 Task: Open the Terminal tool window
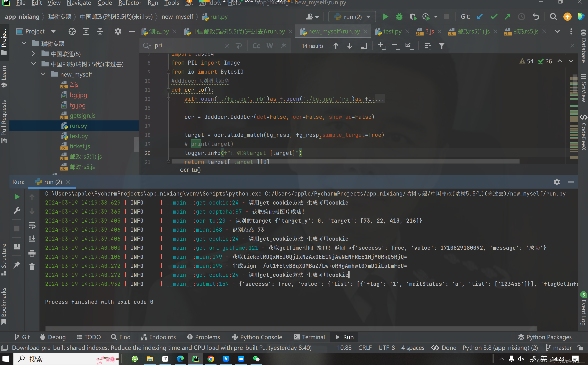point(310,337)
